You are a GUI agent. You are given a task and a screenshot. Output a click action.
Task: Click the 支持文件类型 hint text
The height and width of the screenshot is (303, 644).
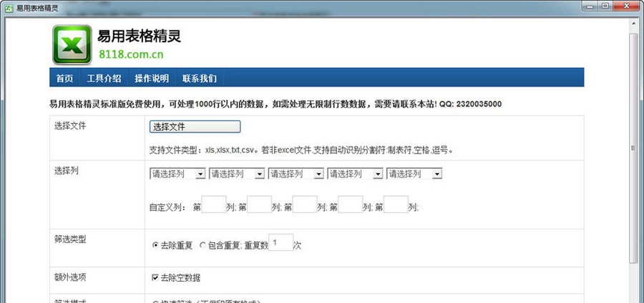(303, 150)
